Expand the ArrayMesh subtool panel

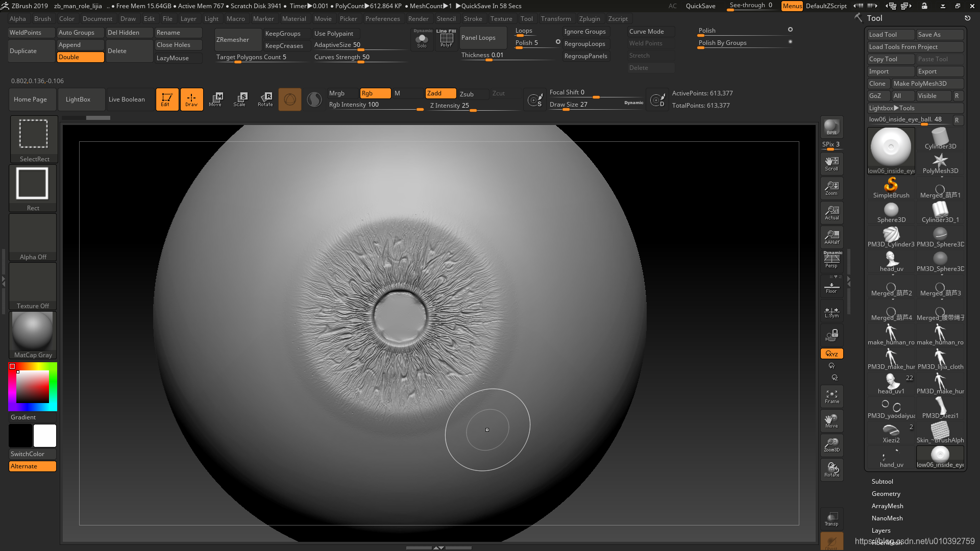pos(887,505)
